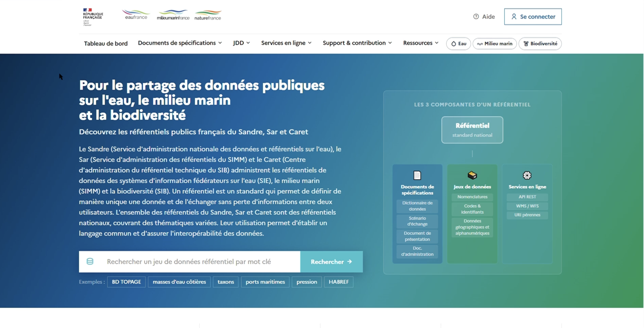Click the Services en ligne gear icon

tap(527, 175)
